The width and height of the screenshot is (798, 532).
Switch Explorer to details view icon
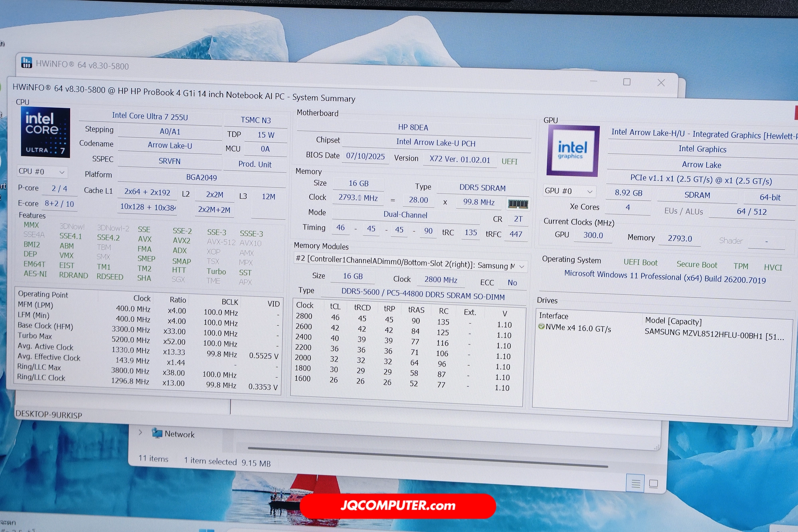(636, 484)
